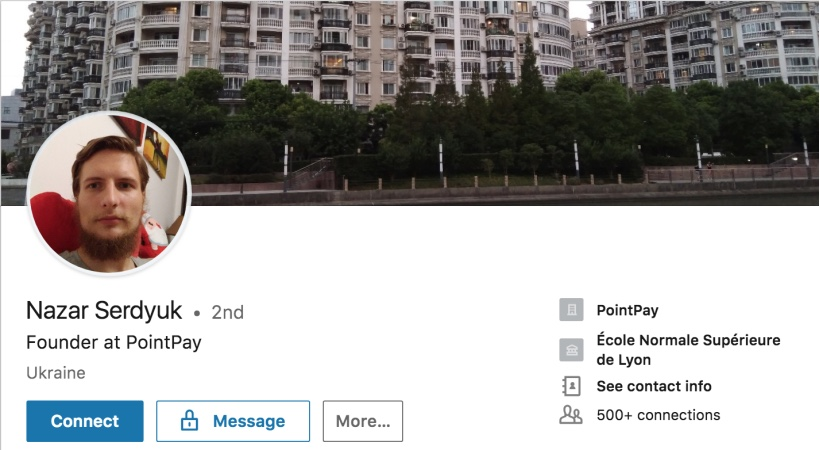Click the 2nd degree connection badge
The width and height of the screenshot is (820, 450).
[227, 312]
